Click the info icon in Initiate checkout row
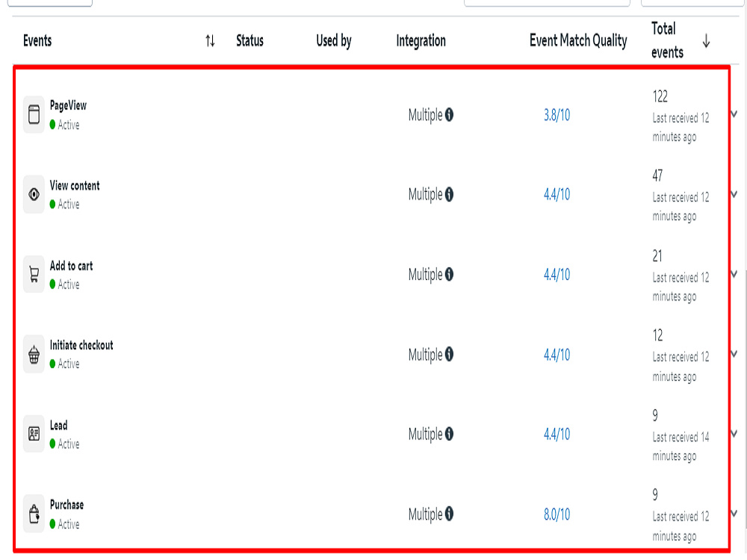The height and width of the screenshot is (560, 747). pyautogui.click(x=449, y=354)
